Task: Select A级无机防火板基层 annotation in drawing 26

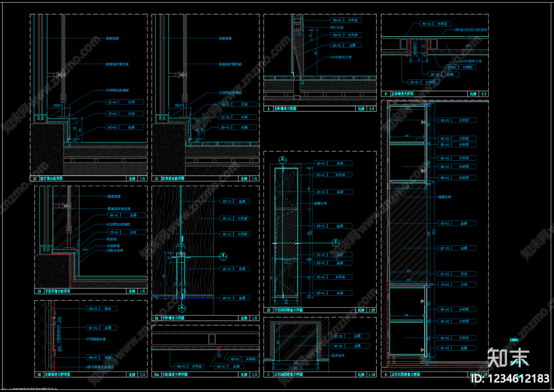Action: click(100, 367)
